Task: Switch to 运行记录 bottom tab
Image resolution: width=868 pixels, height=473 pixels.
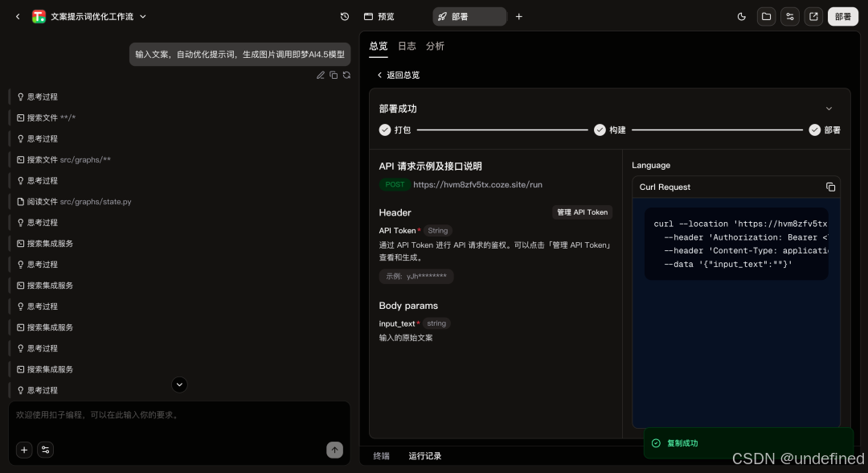Action: (424, 456)
